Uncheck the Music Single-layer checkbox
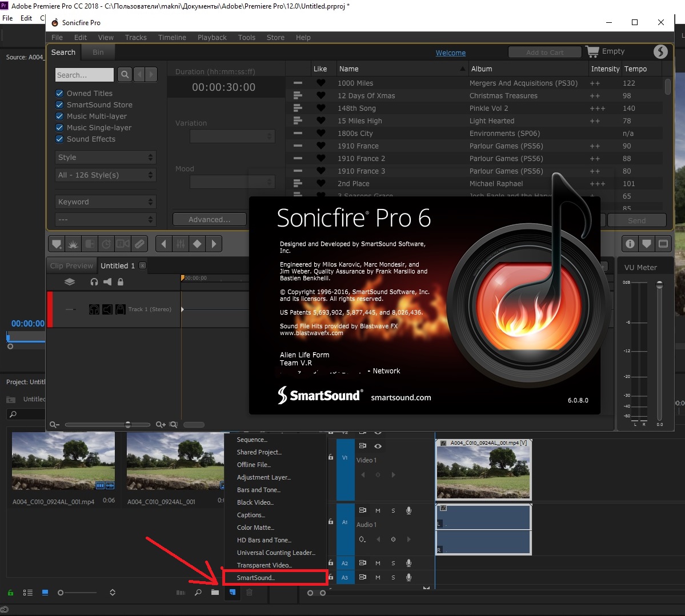 point(59,127)
